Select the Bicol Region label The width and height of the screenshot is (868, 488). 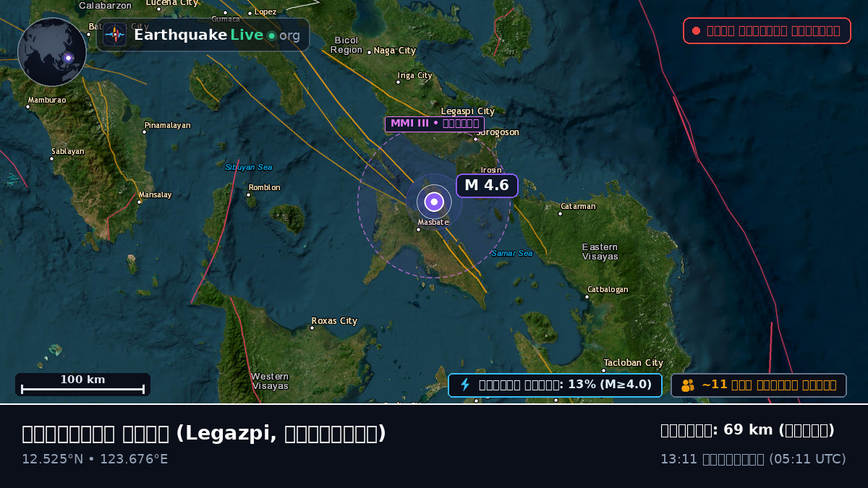point(346,45)
